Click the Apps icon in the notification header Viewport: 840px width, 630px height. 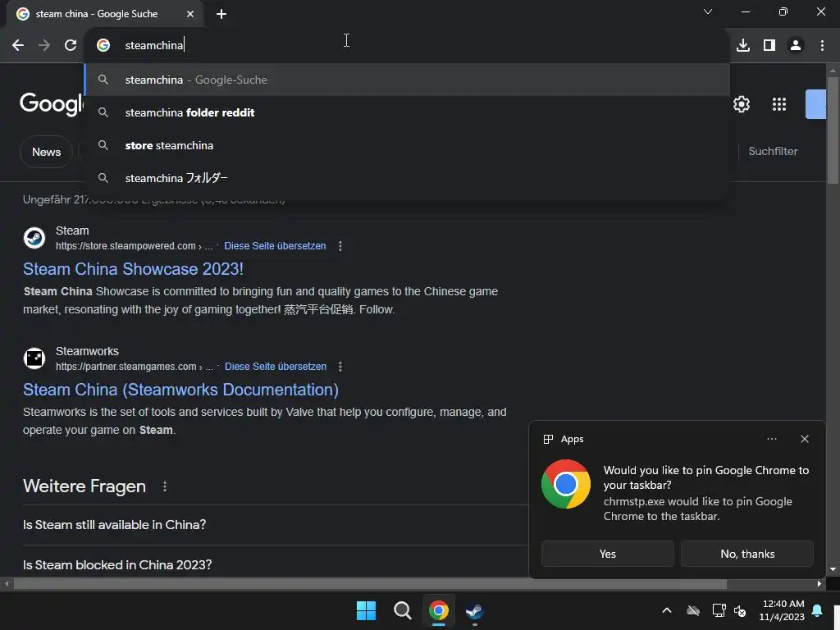click(548, 440)
